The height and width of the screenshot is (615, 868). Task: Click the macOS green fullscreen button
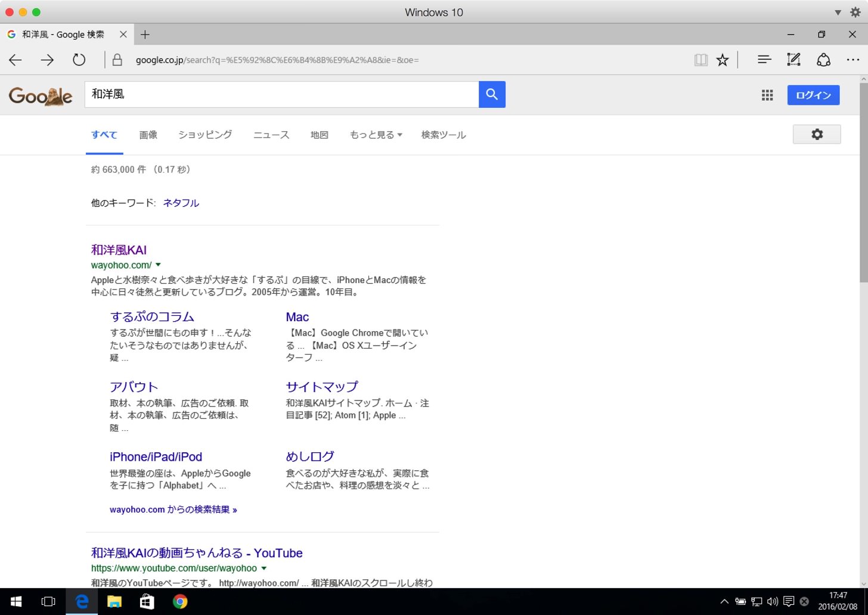(36, 12)
